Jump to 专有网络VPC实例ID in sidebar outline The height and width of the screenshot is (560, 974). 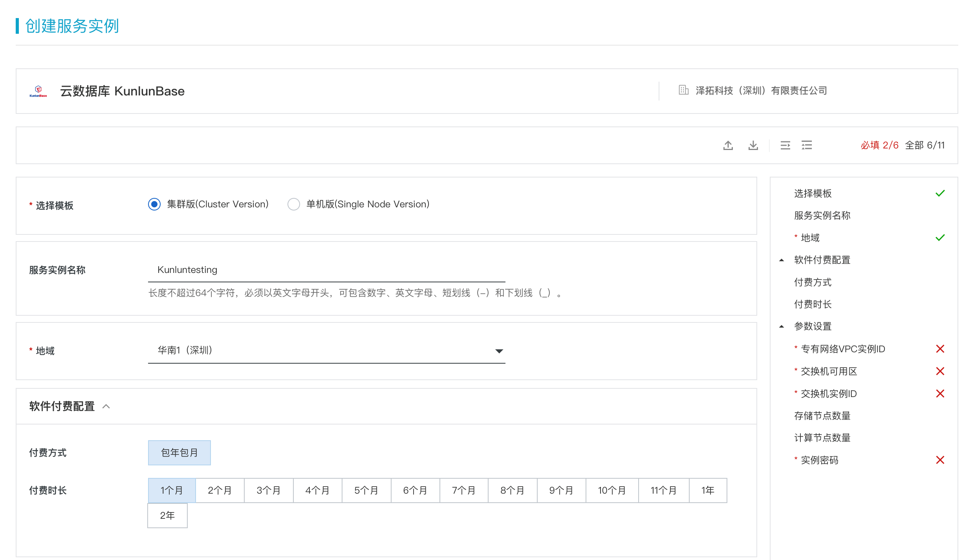(843, 349)
